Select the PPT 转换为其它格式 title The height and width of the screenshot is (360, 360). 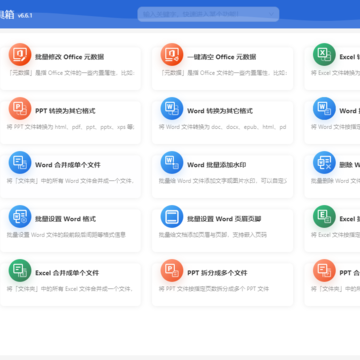[x=65, y=111]
